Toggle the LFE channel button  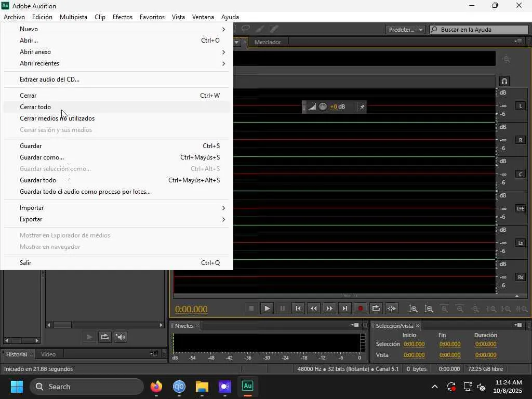521,209
